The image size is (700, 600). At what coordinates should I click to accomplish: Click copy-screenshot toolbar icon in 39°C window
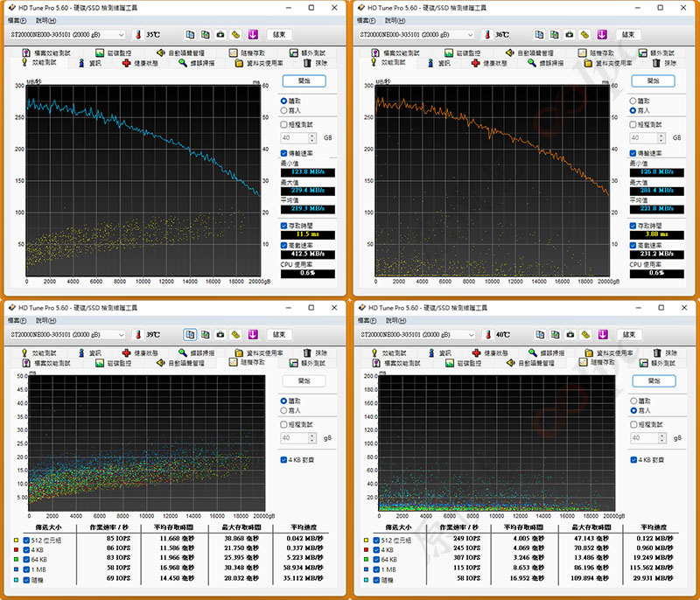coord(206,334)
